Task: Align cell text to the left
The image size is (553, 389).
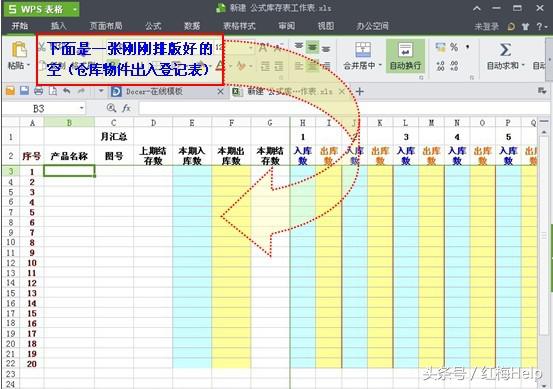Action: 299,66
